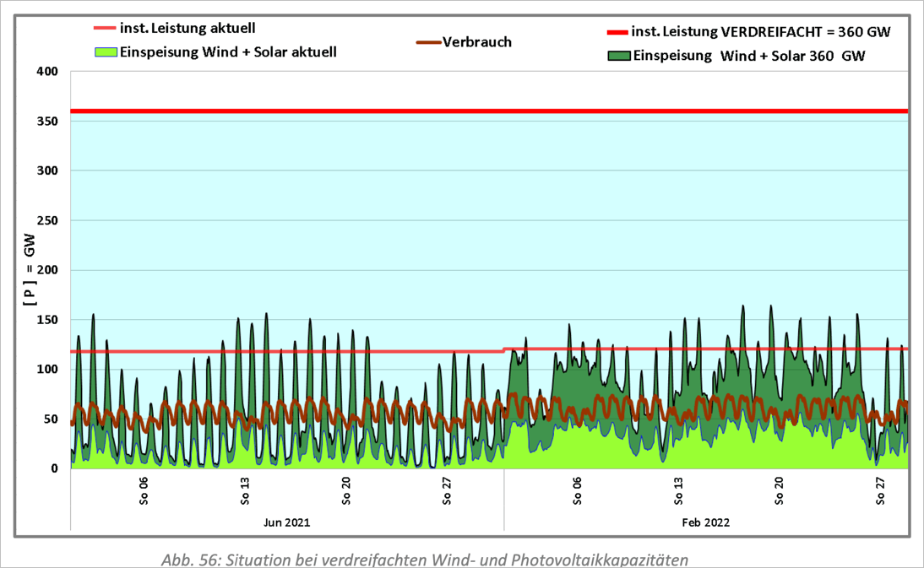Click 'So 06' tick under Feb 2022
The image size is (924, 568).
click(x=577, y=491)
